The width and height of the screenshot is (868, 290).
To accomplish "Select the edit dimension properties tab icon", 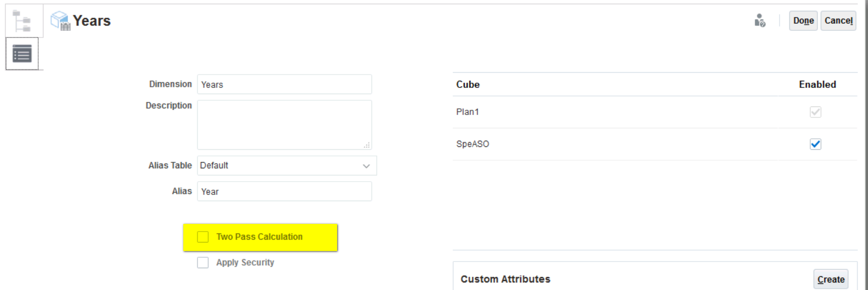I will pyautogui.click(x=22, y=54).
